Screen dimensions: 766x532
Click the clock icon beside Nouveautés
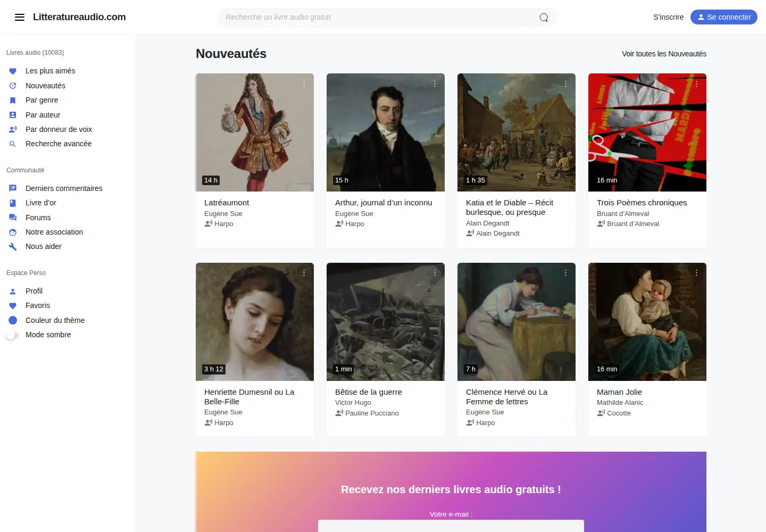coord(13,86)
